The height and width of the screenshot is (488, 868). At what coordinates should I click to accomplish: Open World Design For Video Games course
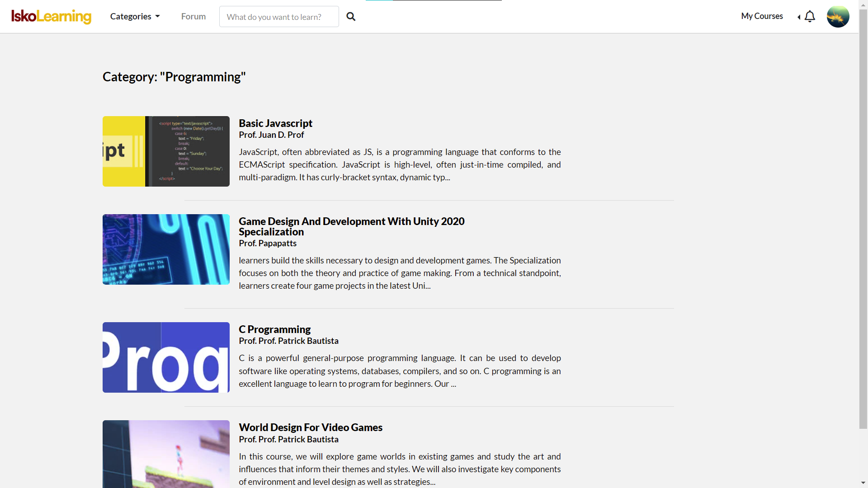310,427
